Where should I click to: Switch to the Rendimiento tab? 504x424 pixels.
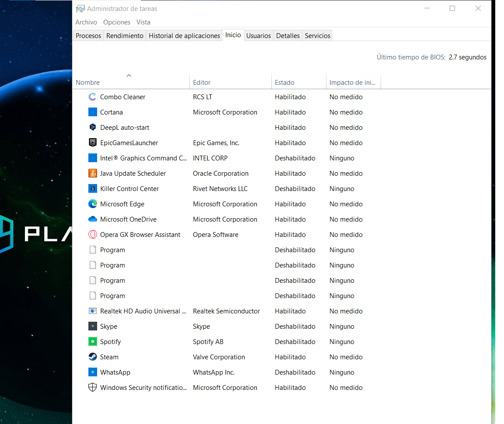click(x=125, y=36)
